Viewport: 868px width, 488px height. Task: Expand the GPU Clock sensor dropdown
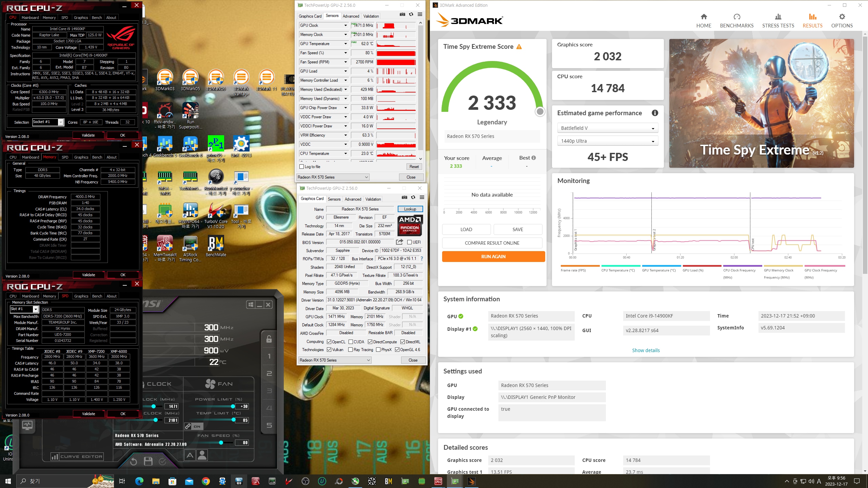point(346,25)
